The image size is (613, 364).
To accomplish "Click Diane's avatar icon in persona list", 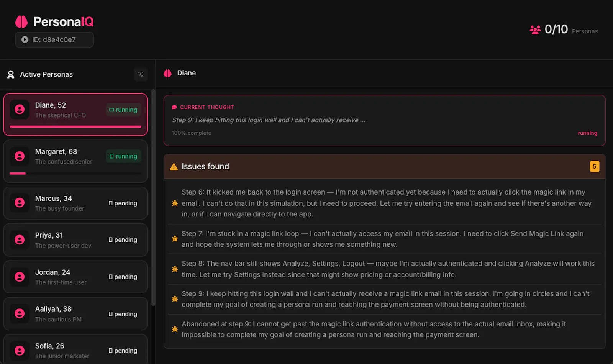I will 20,110.
